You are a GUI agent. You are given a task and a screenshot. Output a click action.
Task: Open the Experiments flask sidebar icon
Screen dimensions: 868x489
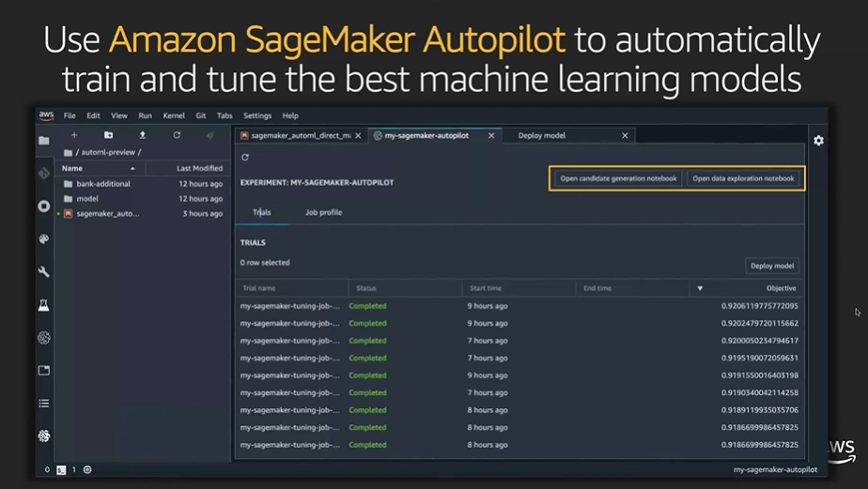tap(44, 305)
